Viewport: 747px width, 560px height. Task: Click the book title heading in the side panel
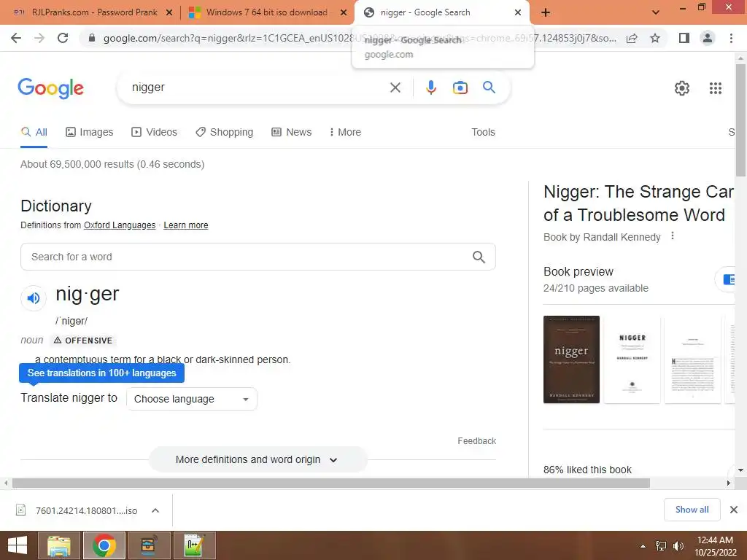638,203
